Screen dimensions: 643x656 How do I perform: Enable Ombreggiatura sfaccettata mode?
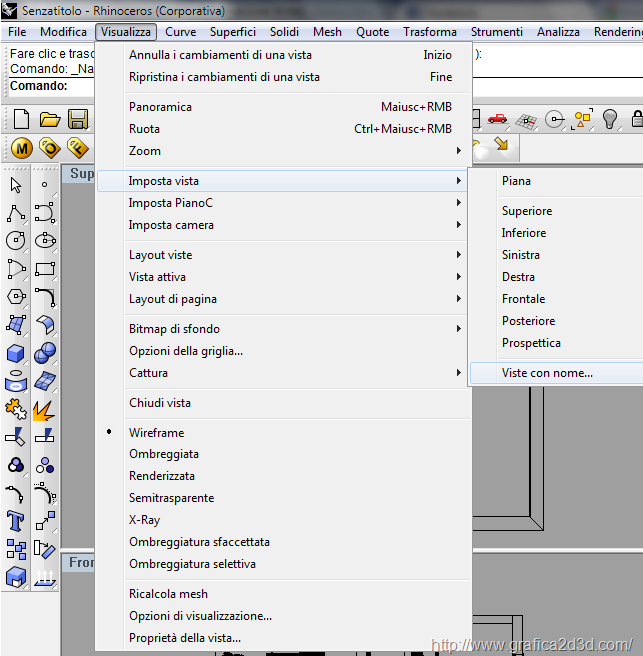tap(200, 542)
